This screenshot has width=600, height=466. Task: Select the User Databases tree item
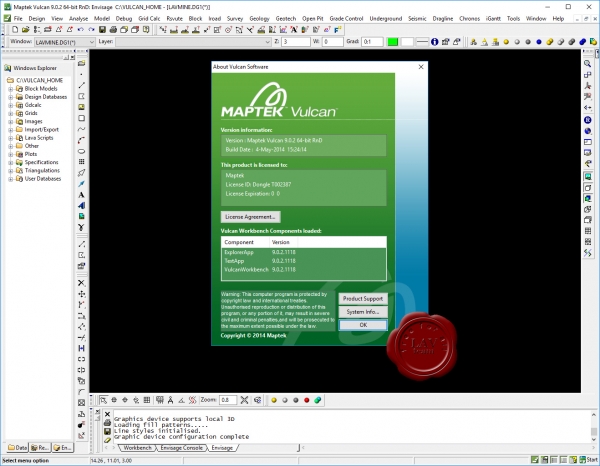click(43, 179)
